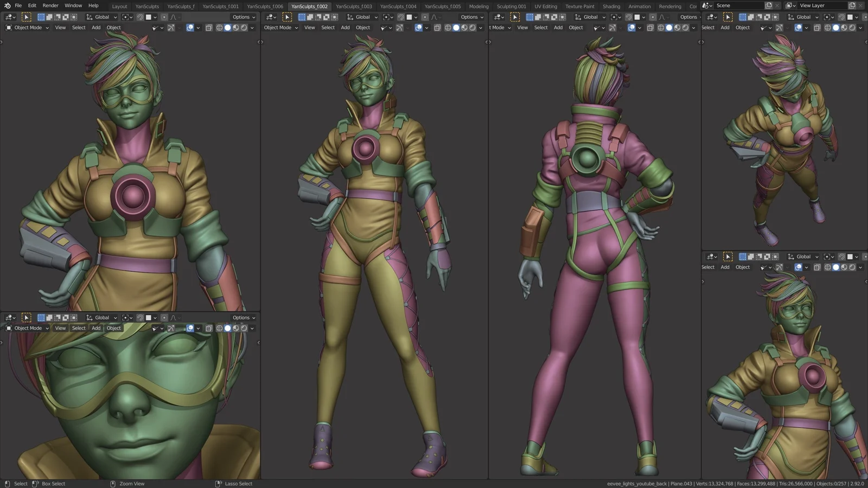Open the Object Mode dropdown
The image size is (868, 488).
(26, 28)
